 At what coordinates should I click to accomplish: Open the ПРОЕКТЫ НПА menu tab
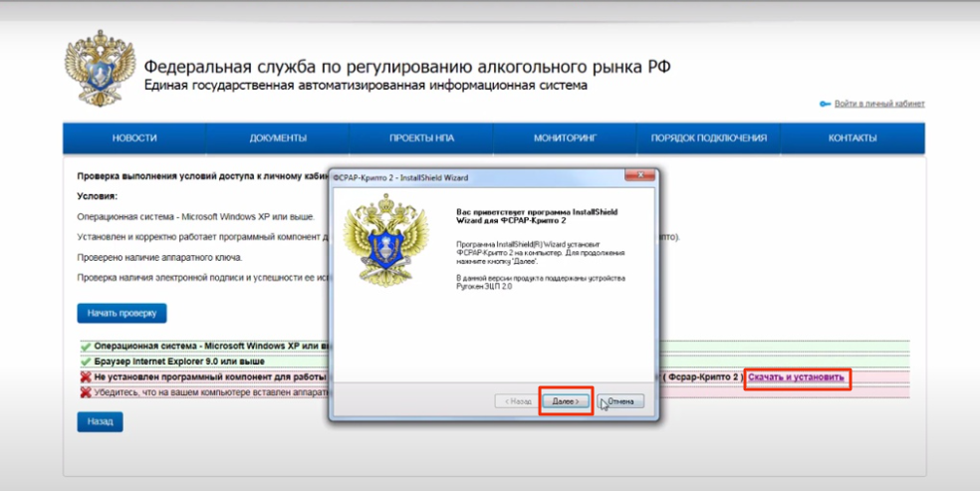422,138
